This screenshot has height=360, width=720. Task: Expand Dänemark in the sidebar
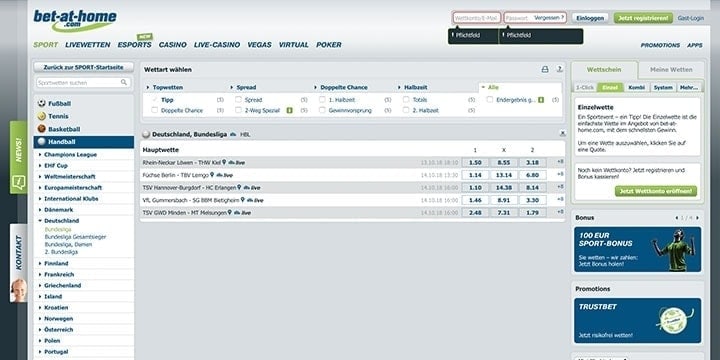(x=84, y=210)
